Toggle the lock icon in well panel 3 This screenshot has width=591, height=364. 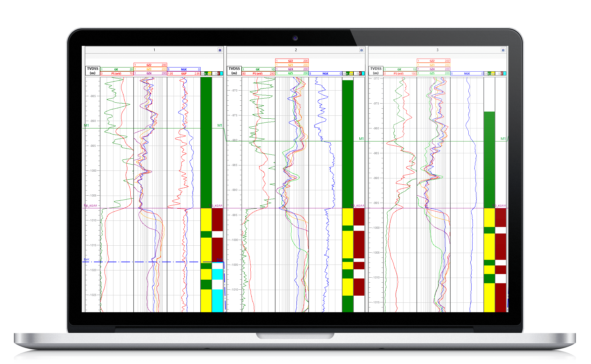503,50
